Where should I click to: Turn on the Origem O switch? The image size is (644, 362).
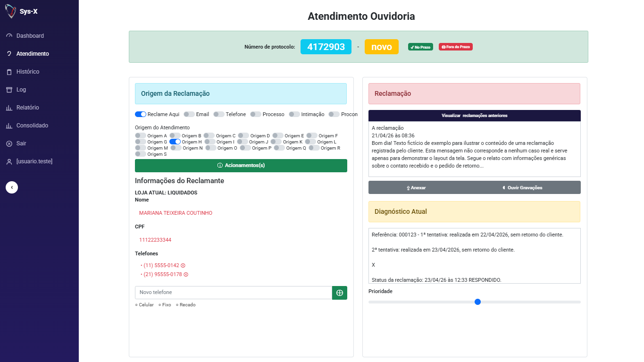[211, 148]
